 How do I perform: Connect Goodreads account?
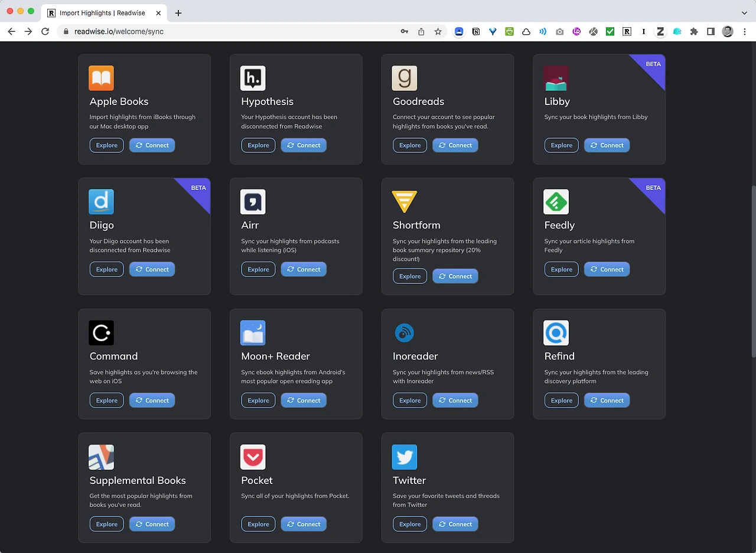pyautogui.click(x=455, y=145)
